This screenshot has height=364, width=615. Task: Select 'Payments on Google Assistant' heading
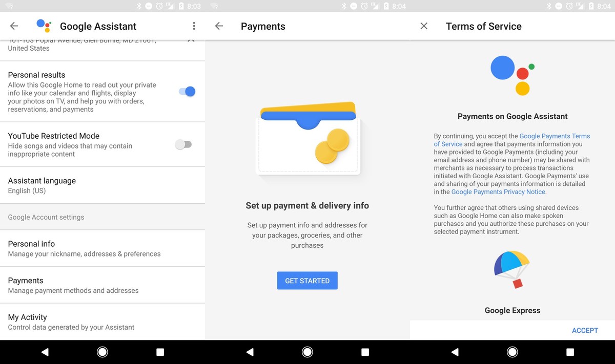click(512, 116)
